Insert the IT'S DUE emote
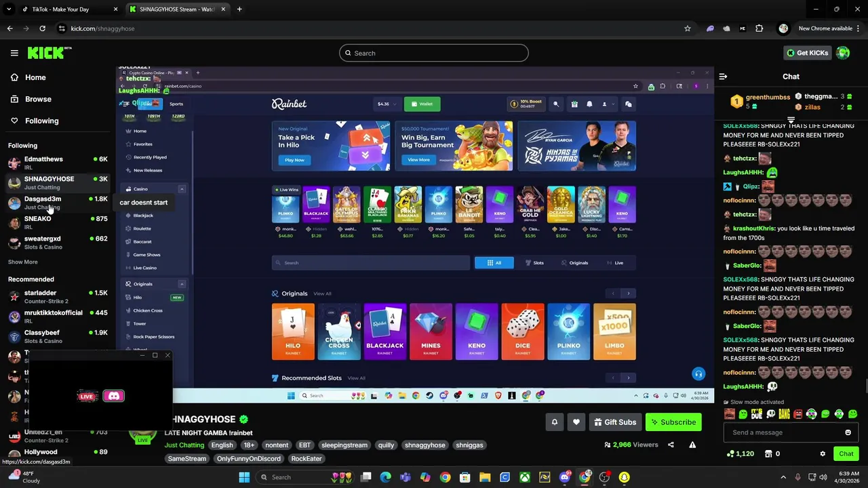 coord(757,414)
